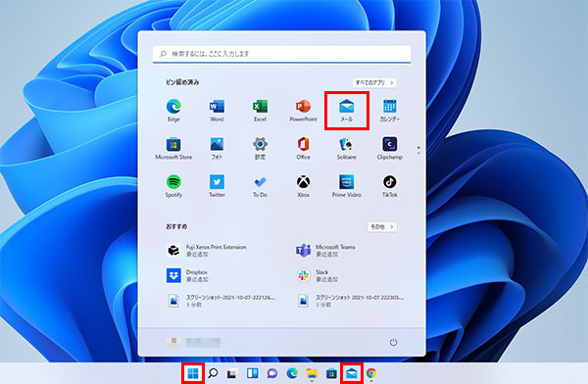Screen dimensions: 588x384
Task: Launch Microsoft Store from pinned apps
Action: pos(173,149)
